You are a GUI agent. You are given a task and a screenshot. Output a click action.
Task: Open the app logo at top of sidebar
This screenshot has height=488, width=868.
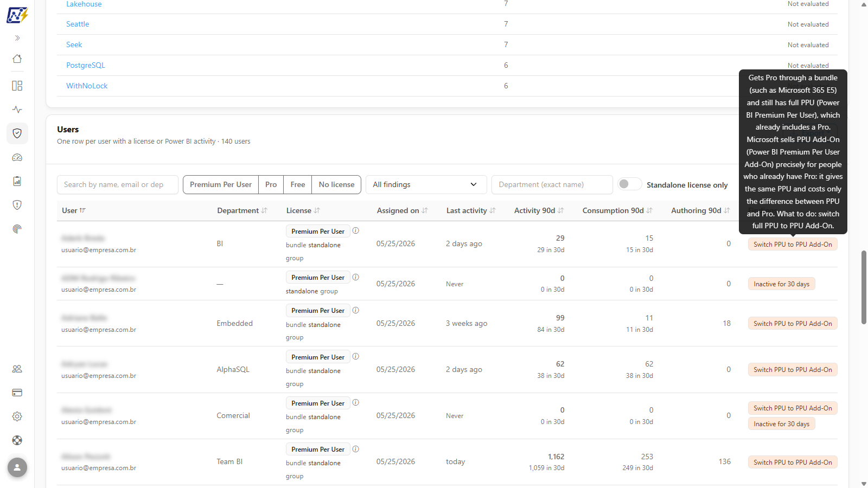(17, 15)
